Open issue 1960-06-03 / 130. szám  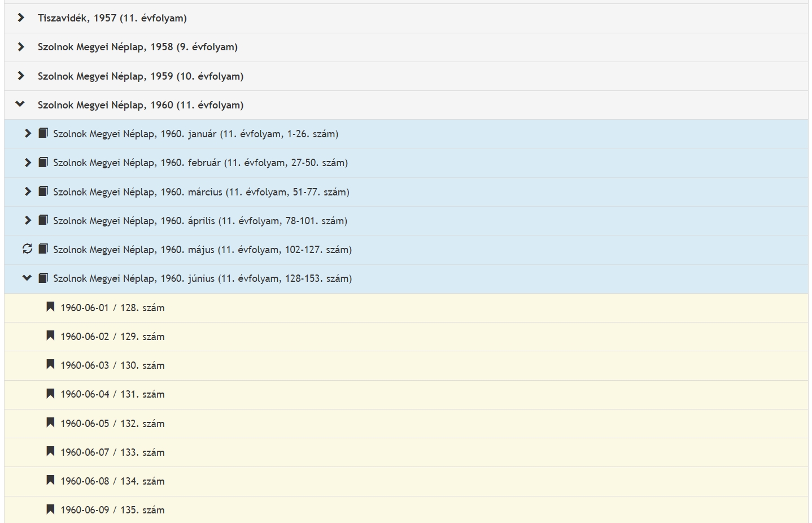click(x=112, y=365)
